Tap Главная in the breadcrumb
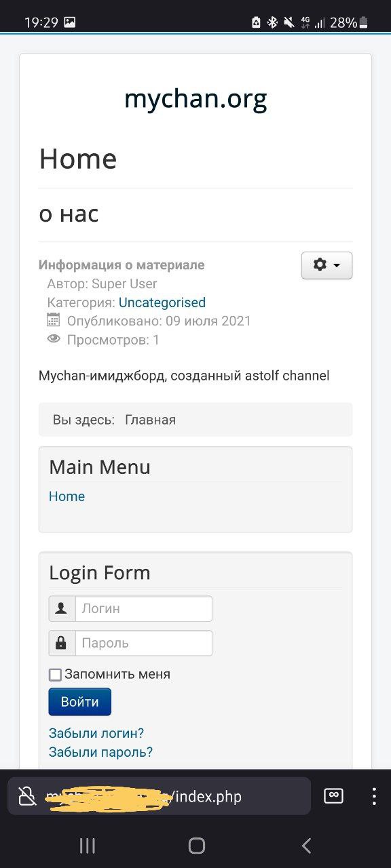This screenshot has width=391, height=868. [x=150, y=420]
